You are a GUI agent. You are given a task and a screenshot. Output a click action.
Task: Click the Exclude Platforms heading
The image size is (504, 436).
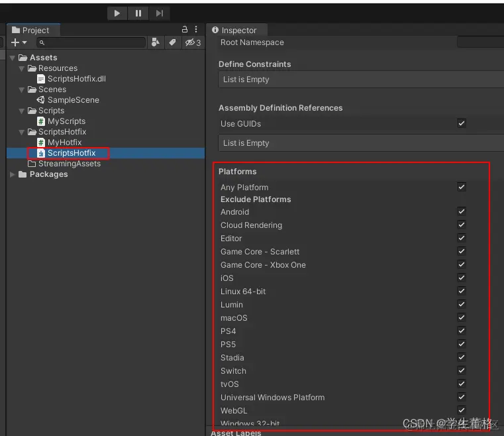click(256, 199)
